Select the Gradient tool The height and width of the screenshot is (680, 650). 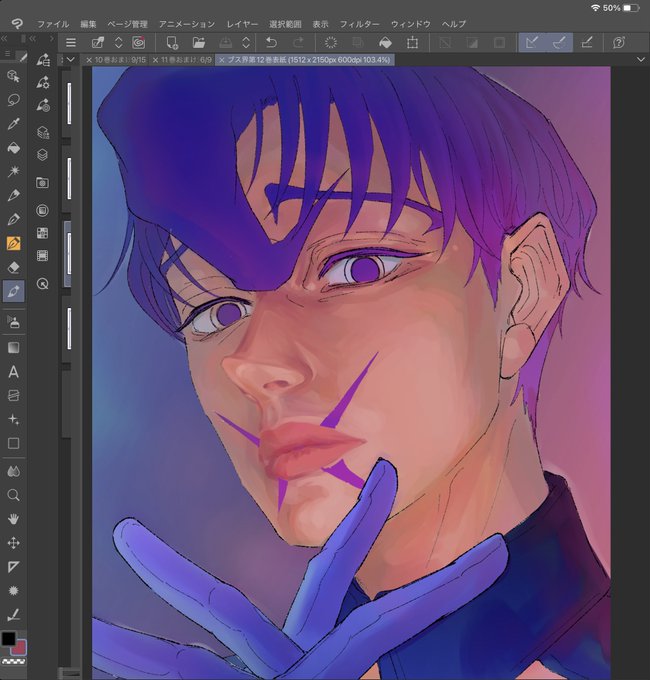13,348
